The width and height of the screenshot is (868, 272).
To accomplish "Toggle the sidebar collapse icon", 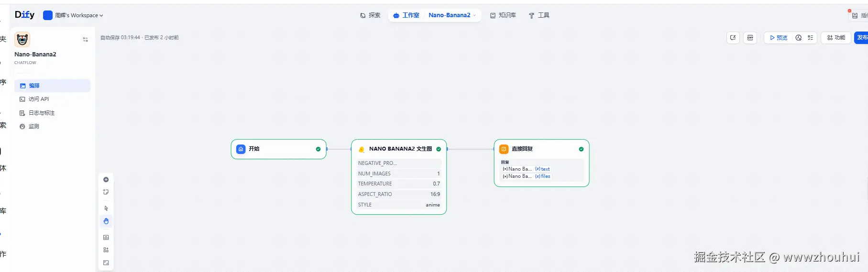I will 86,40.
